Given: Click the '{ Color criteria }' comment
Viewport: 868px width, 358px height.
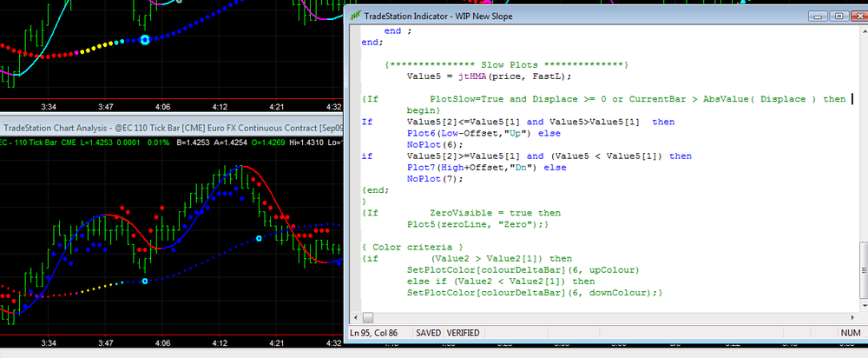Looking at the screenshot, I should (411, 247).
